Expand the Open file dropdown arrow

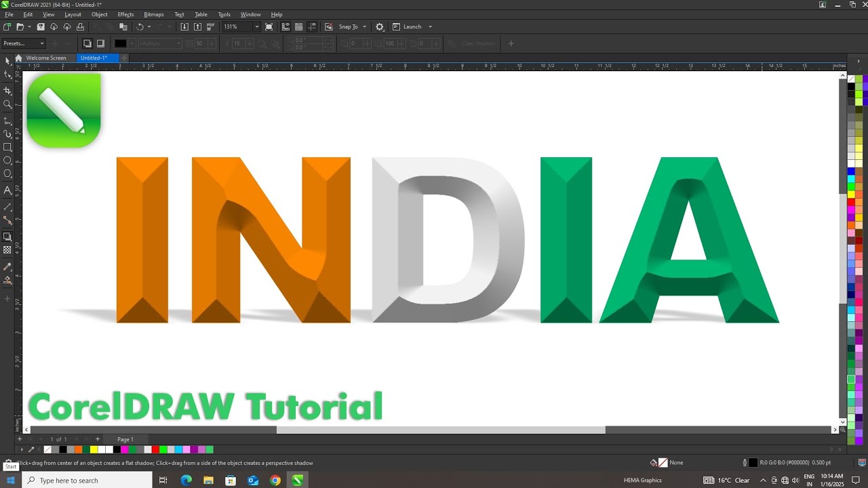[x=28, y=26]
